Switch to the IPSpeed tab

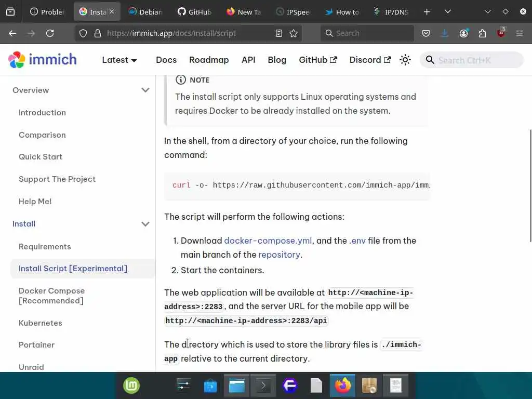(293, 12)
